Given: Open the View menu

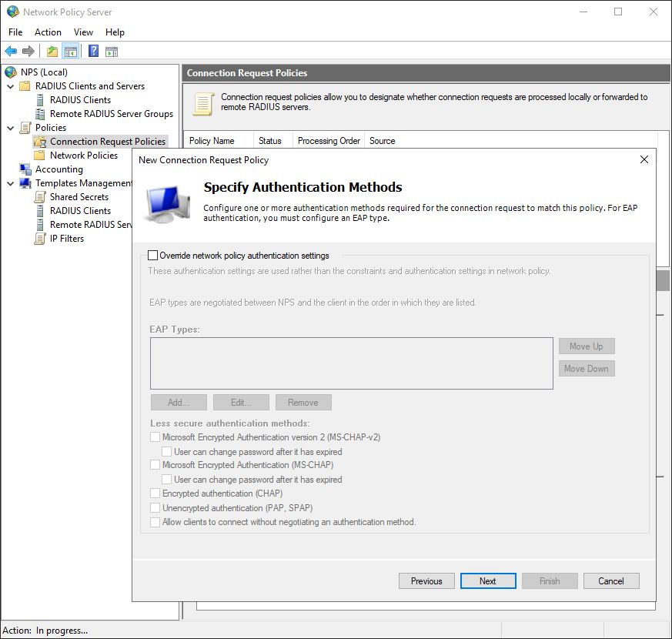Looking at the screenshot, I should [x=83, y=32].
